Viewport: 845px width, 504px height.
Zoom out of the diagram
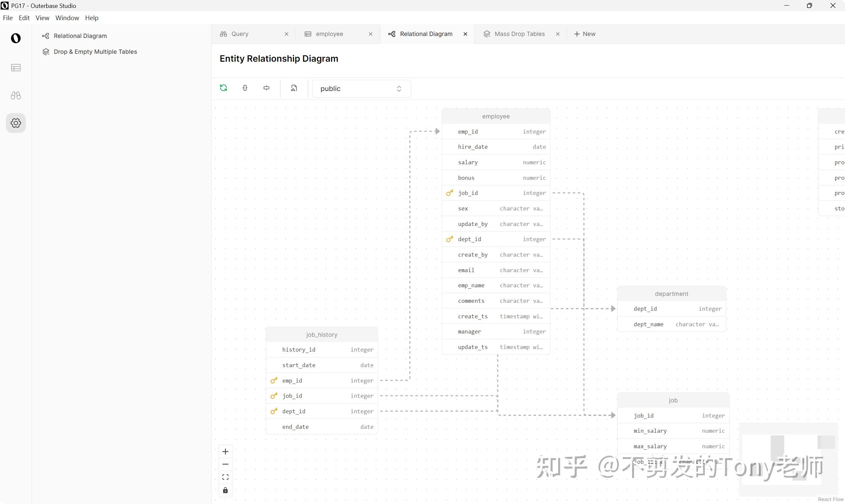225,464
